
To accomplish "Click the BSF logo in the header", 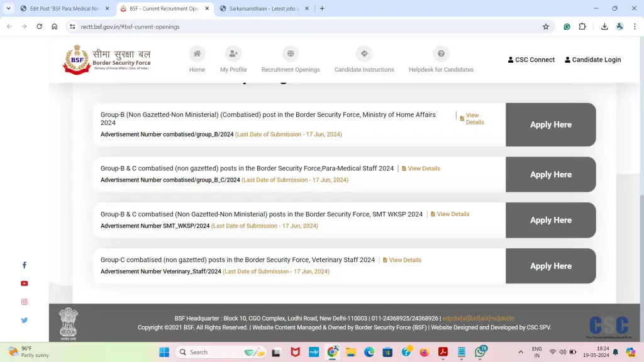I will click(x=107, y=60).
